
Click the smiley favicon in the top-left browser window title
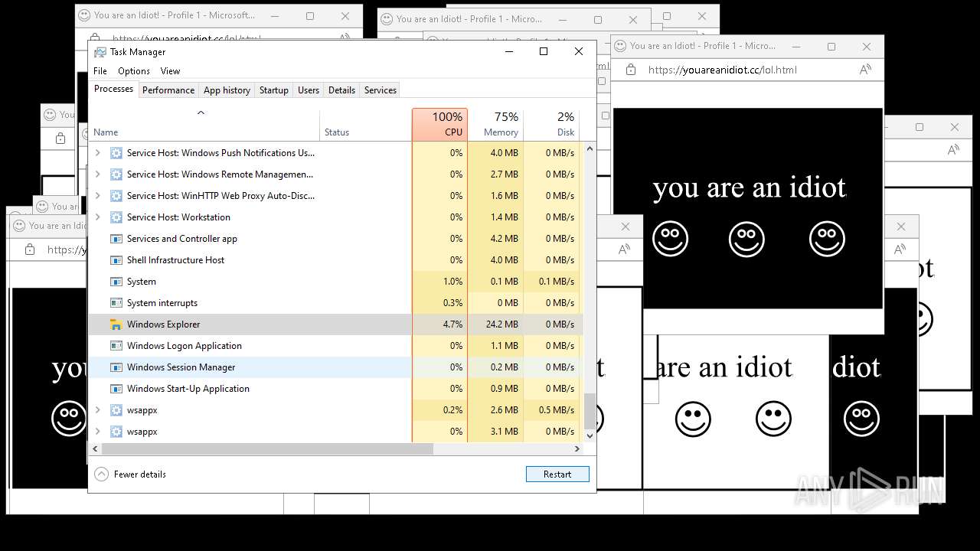84,15
